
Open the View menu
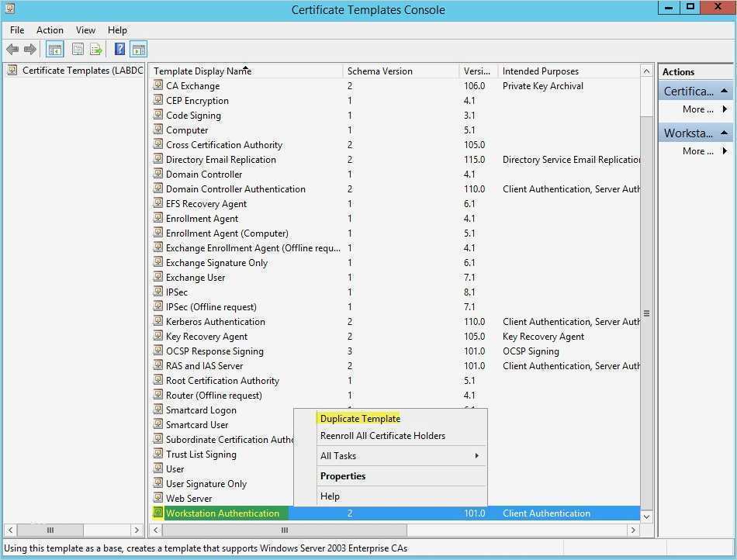tap(85, 30)
